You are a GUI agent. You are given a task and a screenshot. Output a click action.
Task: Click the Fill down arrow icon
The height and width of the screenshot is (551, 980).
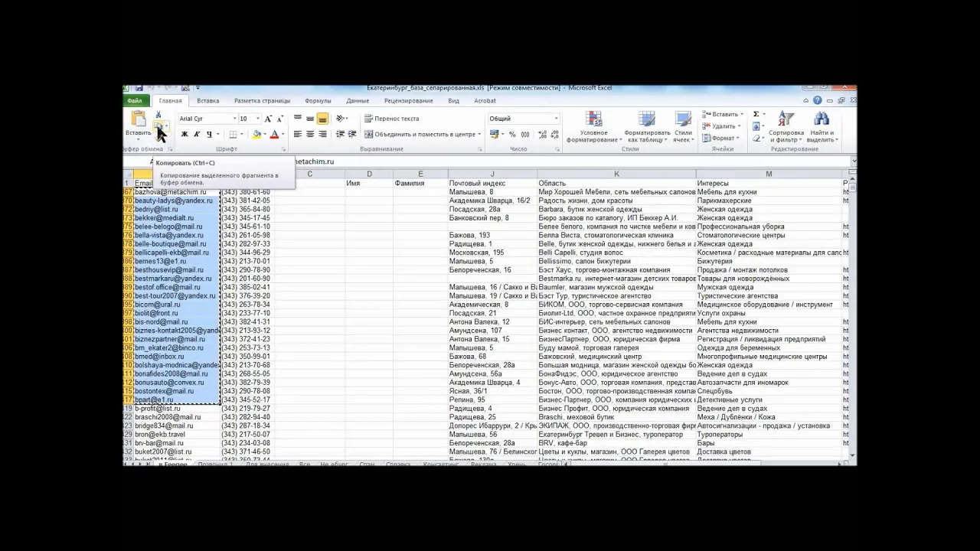[x=756, y=126]
